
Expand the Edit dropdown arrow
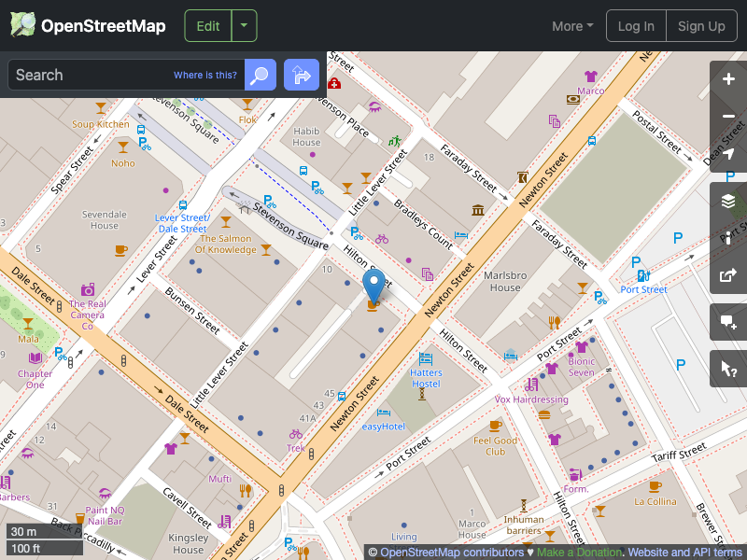pos(244,25)
